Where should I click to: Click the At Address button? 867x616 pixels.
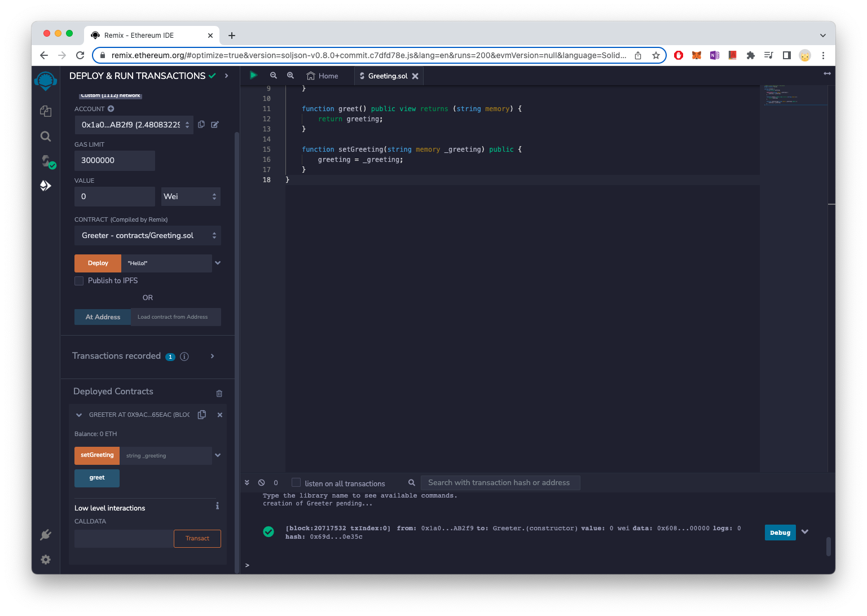103,317
